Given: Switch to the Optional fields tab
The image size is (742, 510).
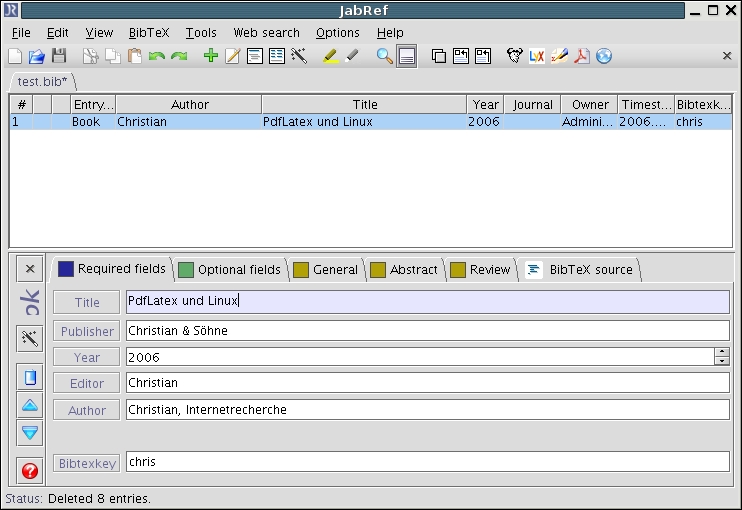Looking at the screenshot, I should (x=230, y=270).
